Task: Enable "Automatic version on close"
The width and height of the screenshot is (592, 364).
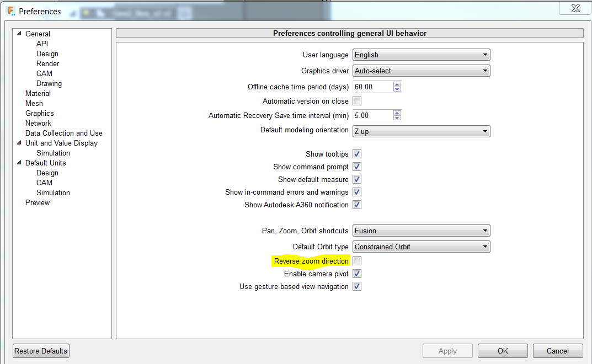Action: point(357,101)
